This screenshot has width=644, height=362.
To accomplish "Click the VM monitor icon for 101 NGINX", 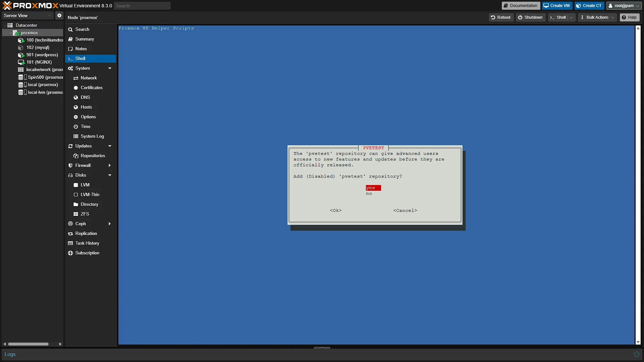I will [21, 62].
